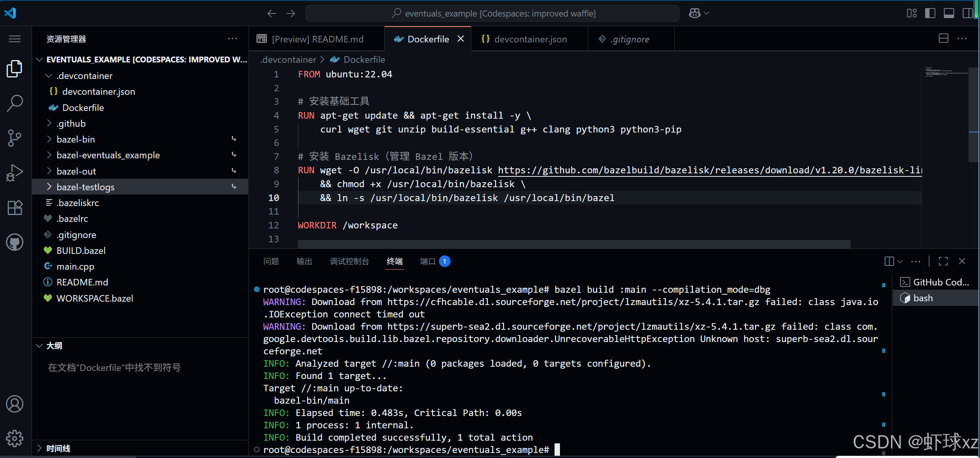Viewport: 980px width, 458px height.
Task: Click the editor horizontal scrollbar
Action: 574,244
